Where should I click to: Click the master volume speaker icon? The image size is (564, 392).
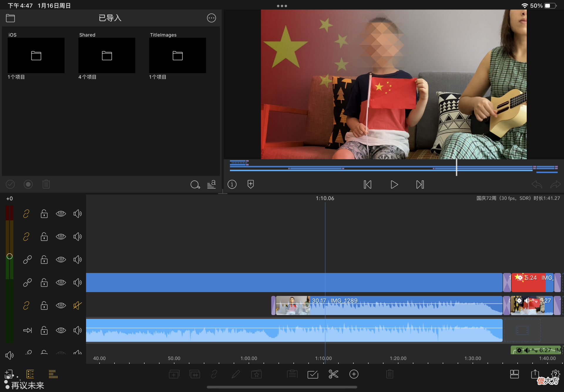tap(9, 356)
